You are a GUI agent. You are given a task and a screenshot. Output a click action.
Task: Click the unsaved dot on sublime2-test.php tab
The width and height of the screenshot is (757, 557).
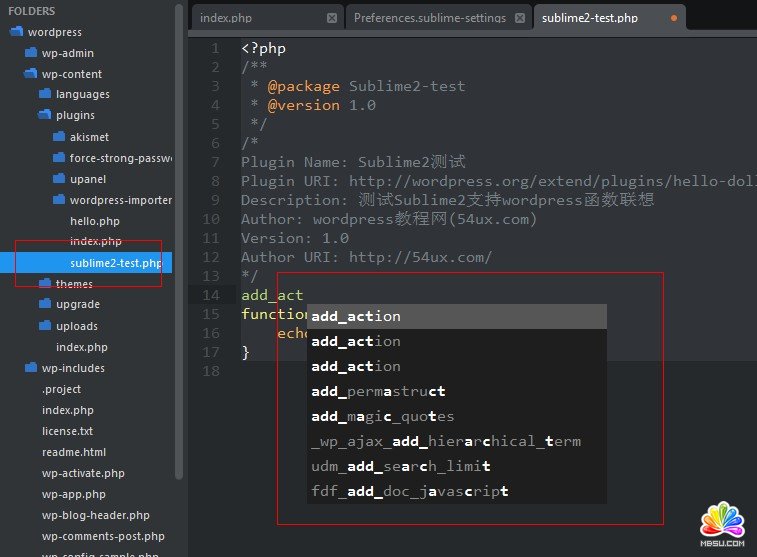[x=673, y=18]
